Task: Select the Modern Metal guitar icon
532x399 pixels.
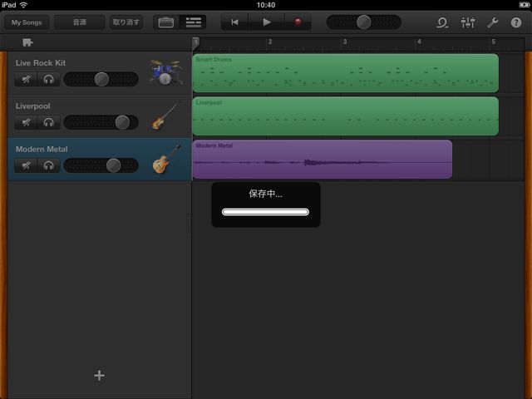Action: pyautogui.click(x=166, y=159)
